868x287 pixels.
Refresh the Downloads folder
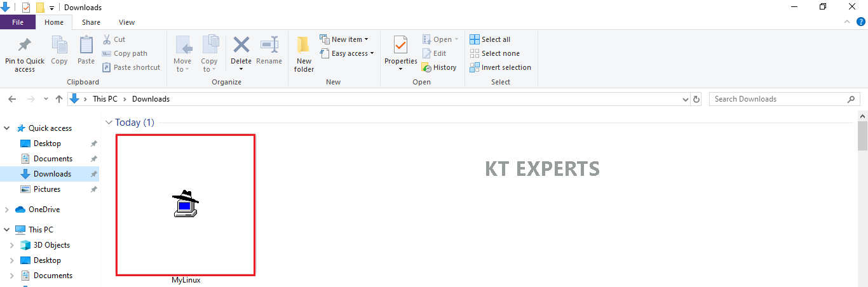pos(696,99)
